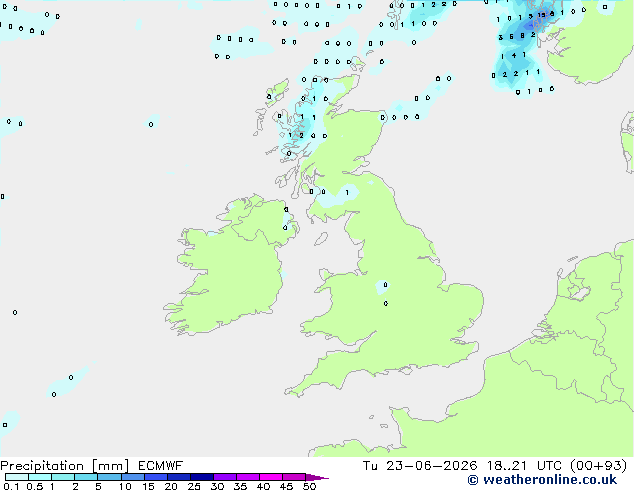Select the palest 0.1–0.5 mm legend swatch

tap(17, 477)
